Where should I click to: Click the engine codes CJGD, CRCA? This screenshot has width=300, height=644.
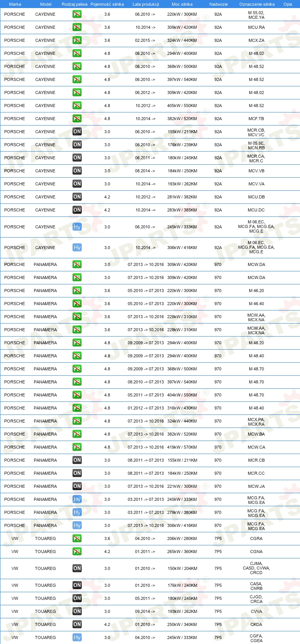click(x=256, y=599)
